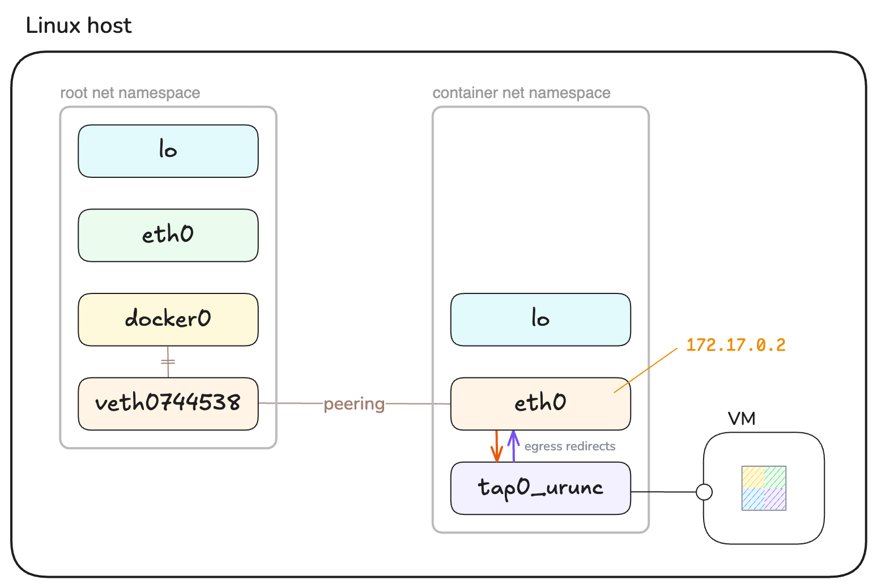The image size is (877, 588).
Task: Select the docker0 bridge node
Action: 168,319
